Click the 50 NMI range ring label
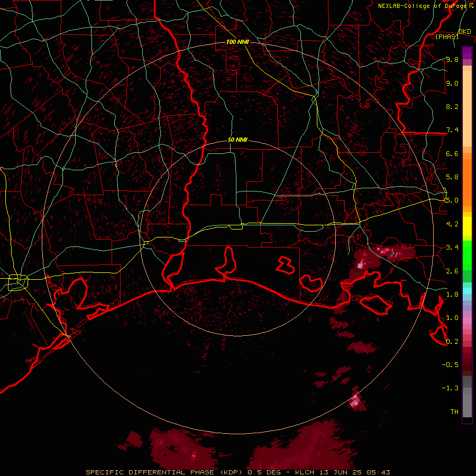 pos(237,140)
